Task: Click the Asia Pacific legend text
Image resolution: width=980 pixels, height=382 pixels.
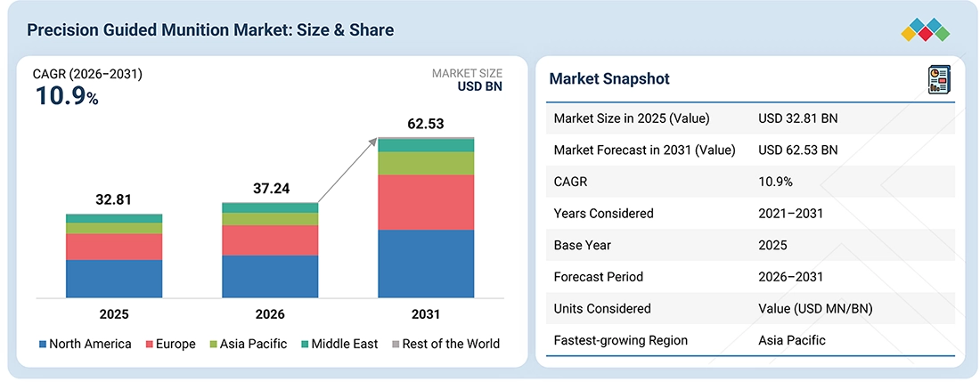Action: [255, 344]
